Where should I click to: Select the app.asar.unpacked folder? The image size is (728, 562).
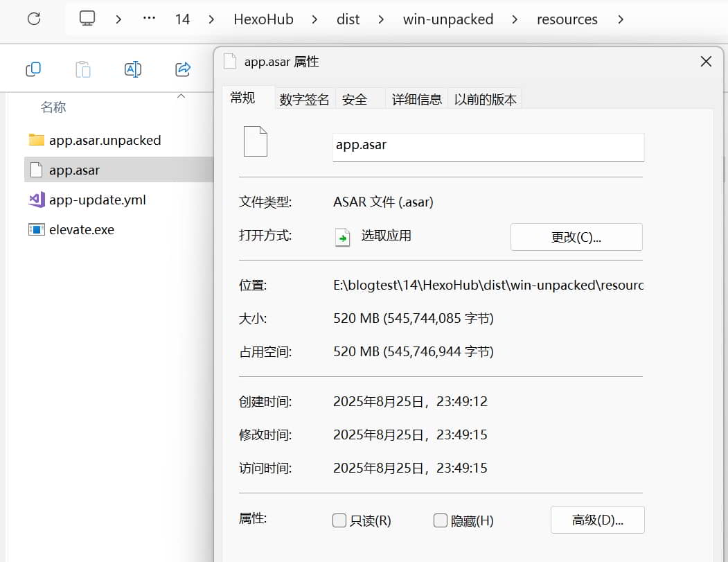[x=105, y=140]
